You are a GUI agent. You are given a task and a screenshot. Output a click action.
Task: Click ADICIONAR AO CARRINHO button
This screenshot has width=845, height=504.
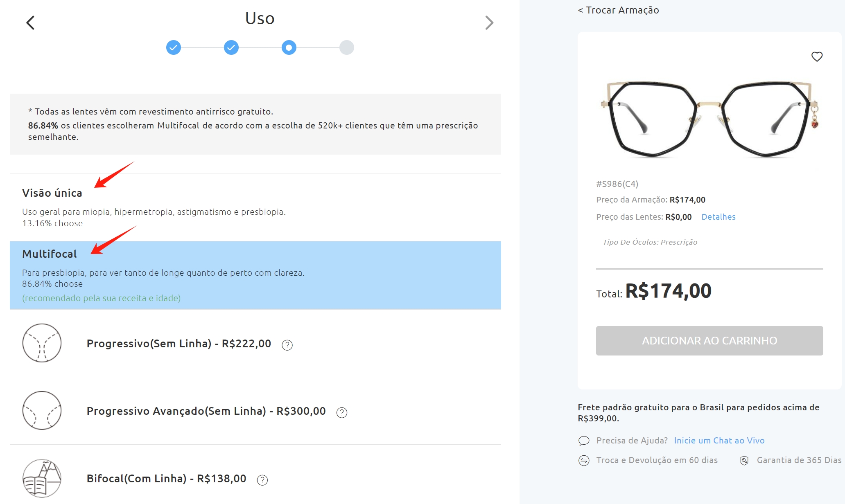tap(709, 341)
